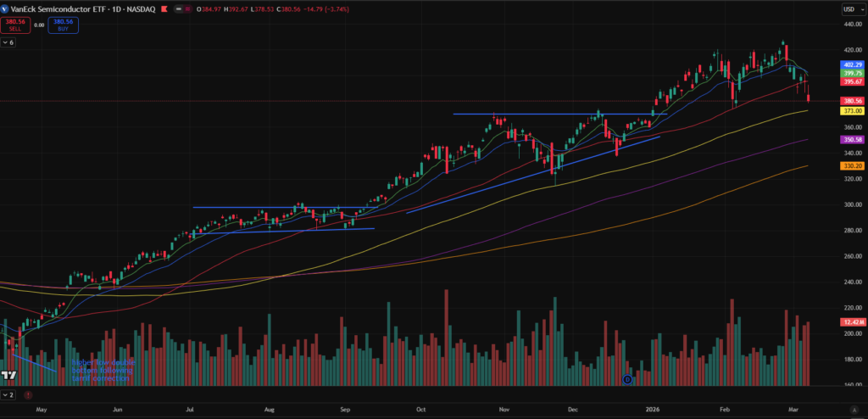Expand the volume pane legend showing 2
Image resolution: width=868 pixels, height=419 pixels.
(9, 394)
